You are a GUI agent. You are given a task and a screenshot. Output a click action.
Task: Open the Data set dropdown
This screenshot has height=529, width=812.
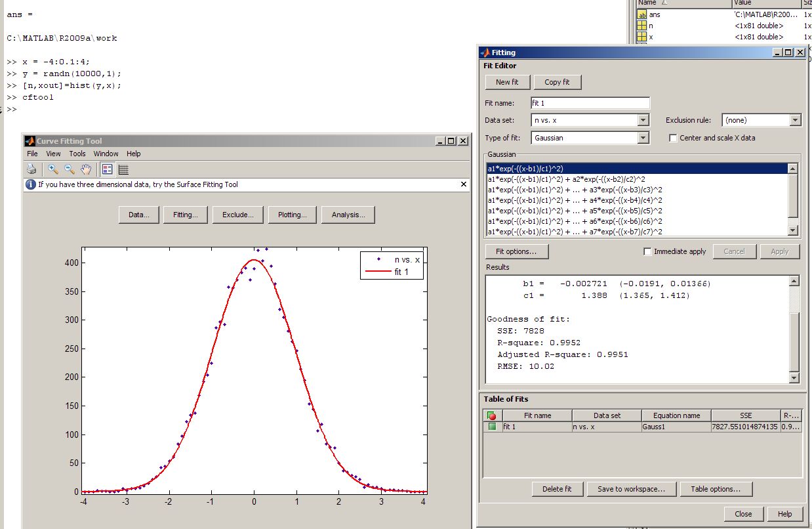pyautogui.click(x=643, y=120)
